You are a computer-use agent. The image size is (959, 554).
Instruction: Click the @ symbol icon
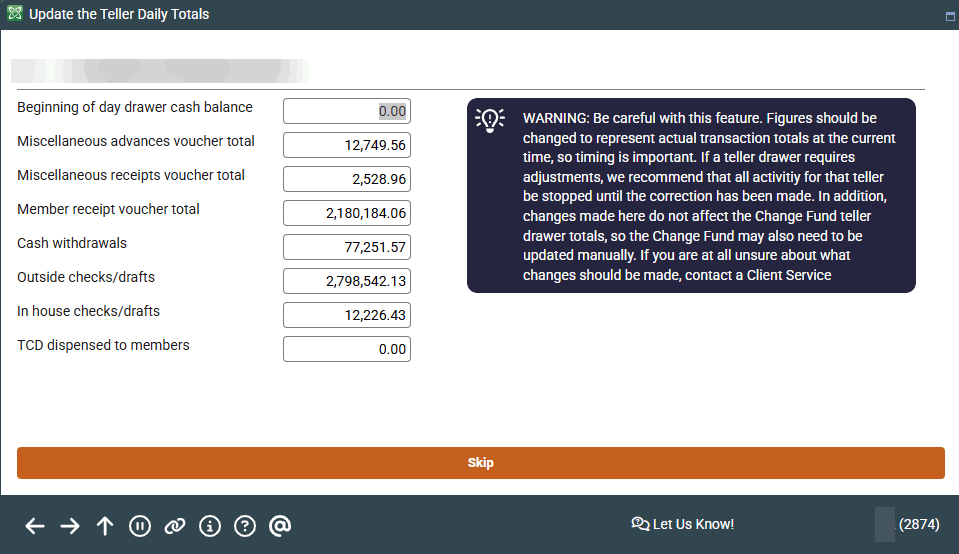pos(280,525)
